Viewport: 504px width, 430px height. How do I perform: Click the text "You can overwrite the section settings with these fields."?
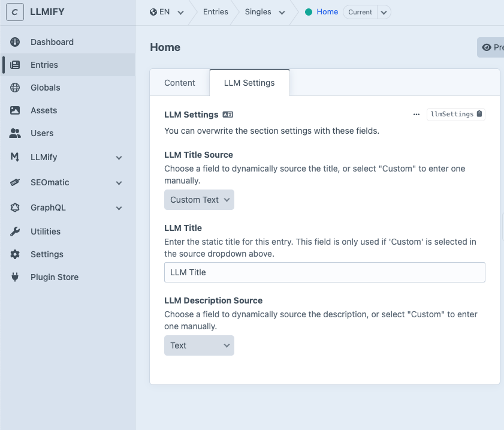272,131
